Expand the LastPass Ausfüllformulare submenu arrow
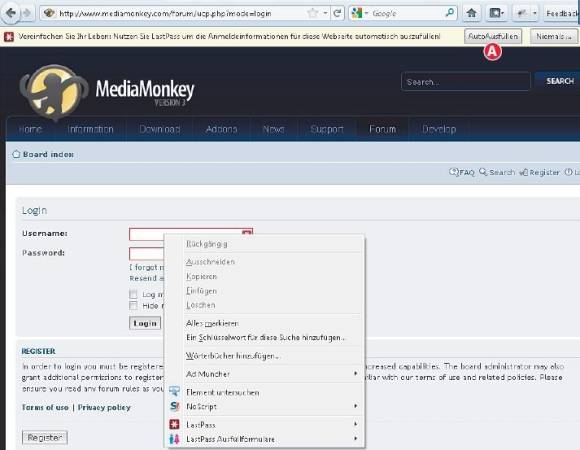The width and height of the screenshot is (580, 450). pyautogui.click(x=355, y=439)
